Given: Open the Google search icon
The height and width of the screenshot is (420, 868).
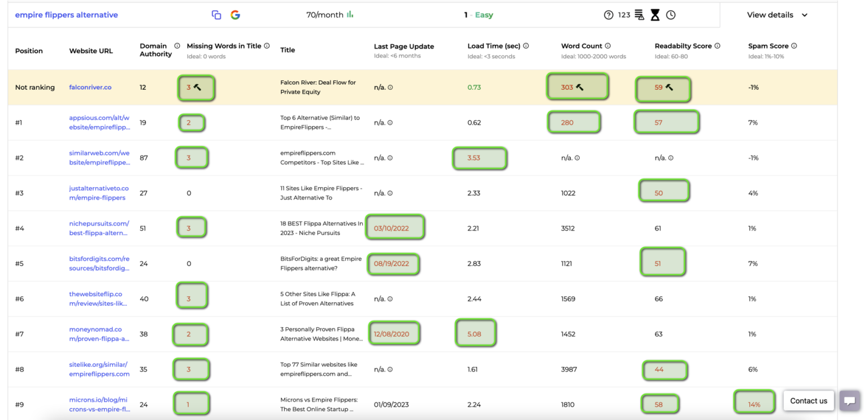Looking at the screenshot, I should coord(235,14).
